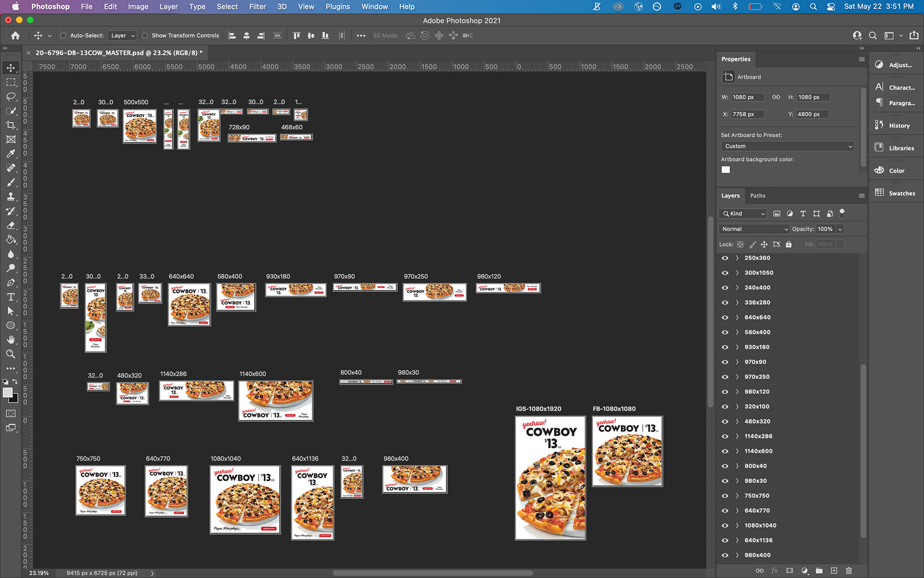Add layer mask icon in Layers panel
Screen dimensions: 924x578
coord(789,571)
